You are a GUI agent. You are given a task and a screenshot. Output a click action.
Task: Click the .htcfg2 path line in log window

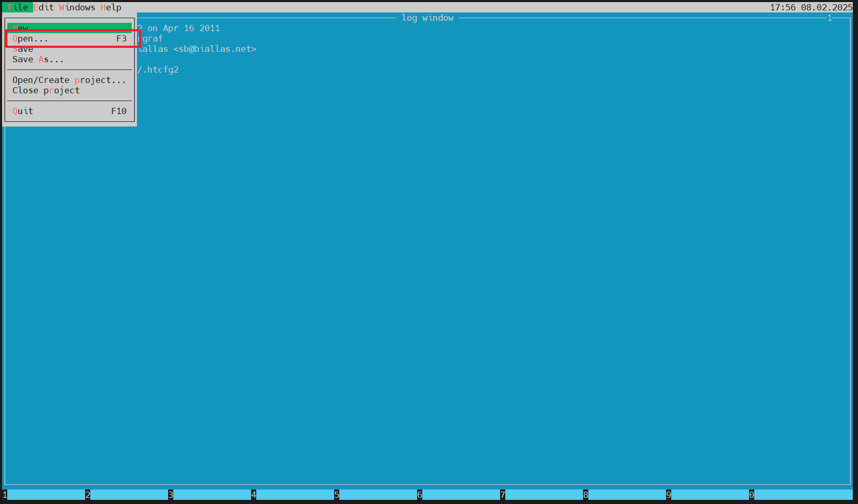click(x=158, y=69)
